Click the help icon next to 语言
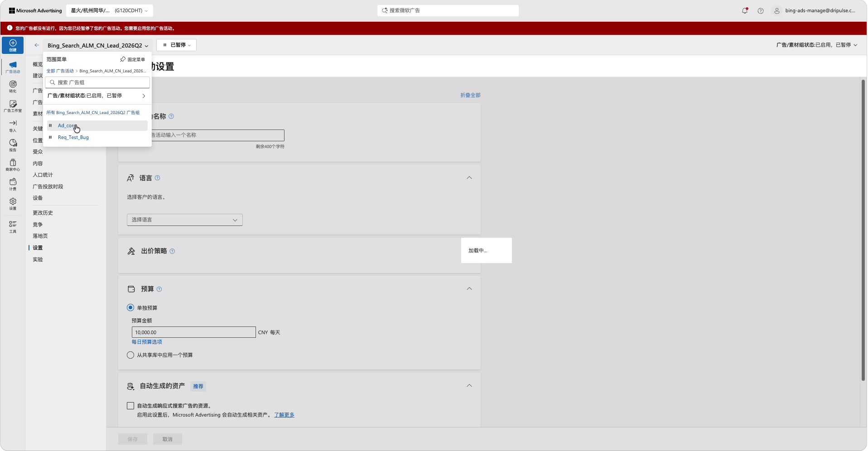 158,178
